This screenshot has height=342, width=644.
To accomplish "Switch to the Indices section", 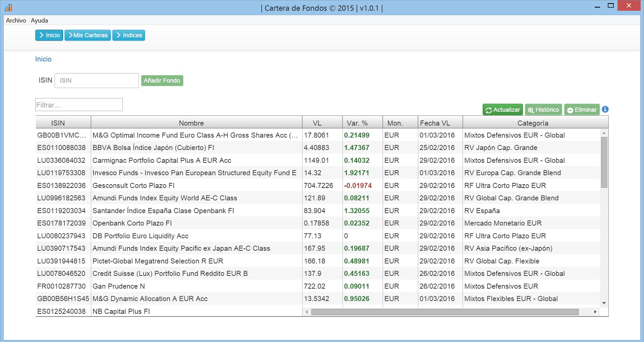I will (129, 35).
